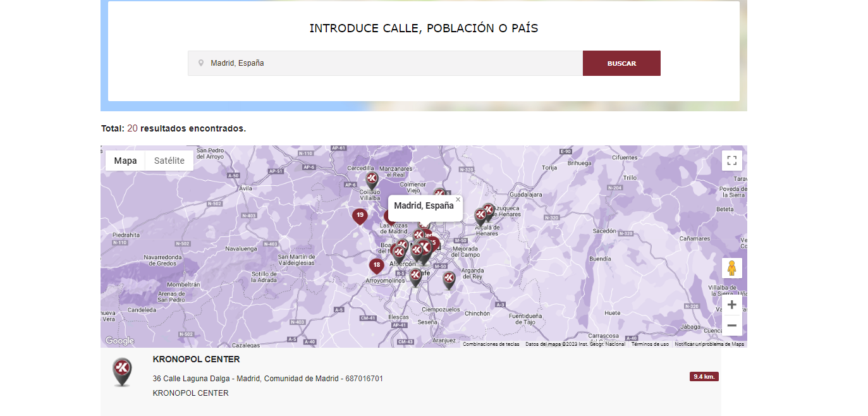The width and height of the screenshot is (868, 416).
Task: Select Kronopol marker near Arganda del Rey
Action: point(449,279)
